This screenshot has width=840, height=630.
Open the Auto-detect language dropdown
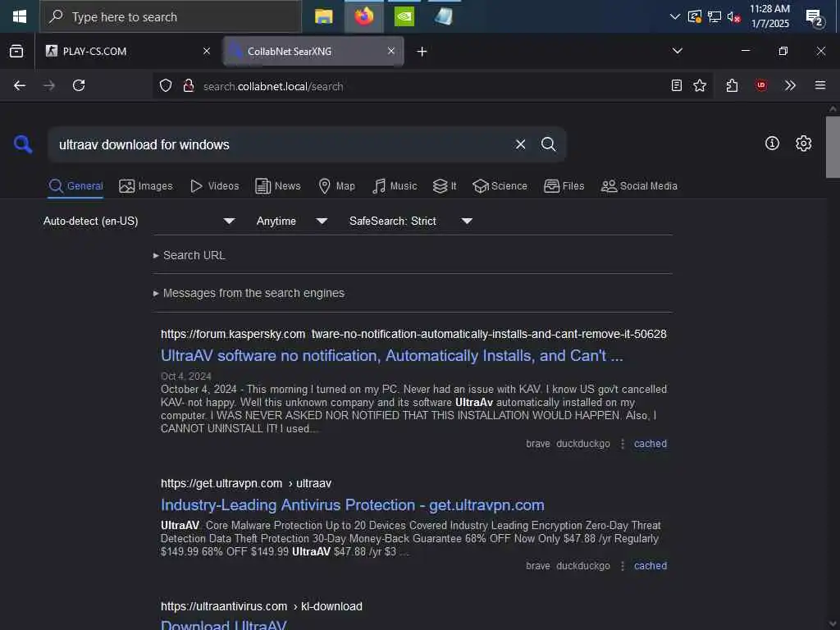pyautogui.click(x=139, y=221)
